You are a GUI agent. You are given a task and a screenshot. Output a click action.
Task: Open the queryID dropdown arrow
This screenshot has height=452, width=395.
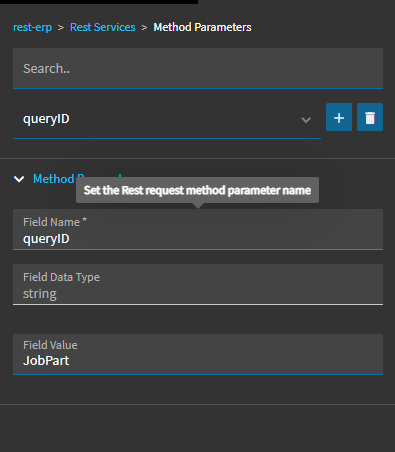click(x=306, y=120)
